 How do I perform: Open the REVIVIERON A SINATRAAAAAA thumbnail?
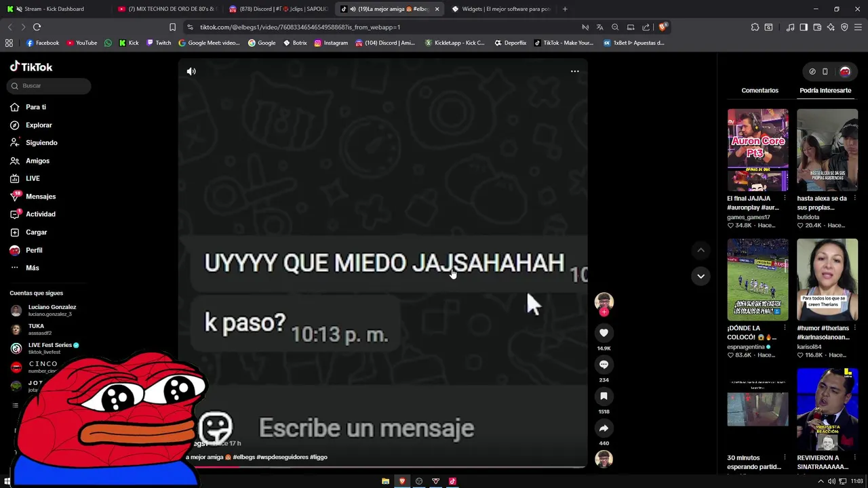827,409
